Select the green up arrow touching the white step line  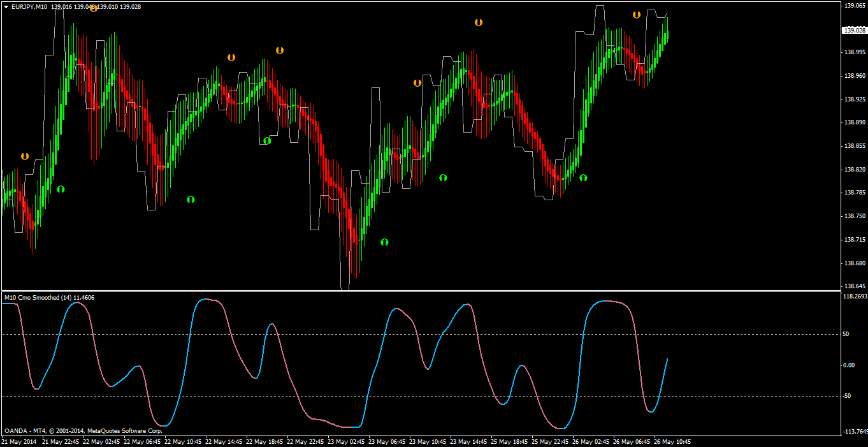click(x=267, y=141)
